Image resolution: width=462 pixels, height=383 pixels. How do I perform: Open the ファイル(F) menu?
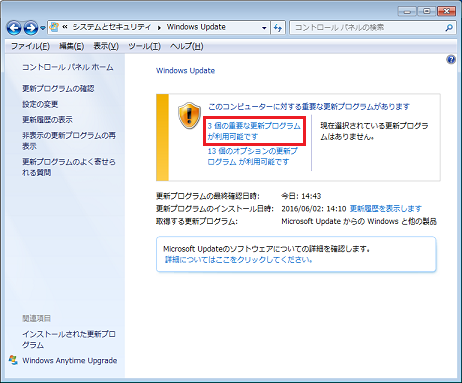tap(30, 46)
